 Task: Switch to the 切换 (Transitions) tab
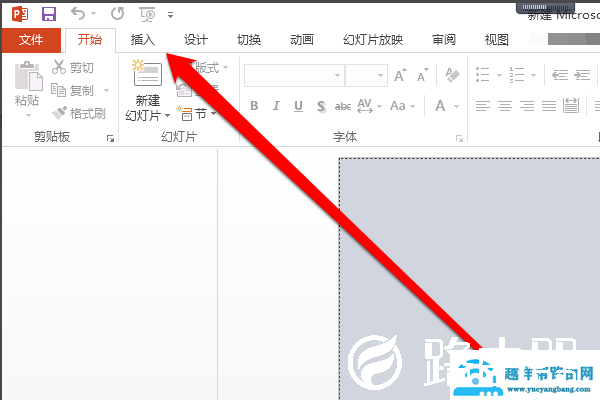(x=249, y=40)
